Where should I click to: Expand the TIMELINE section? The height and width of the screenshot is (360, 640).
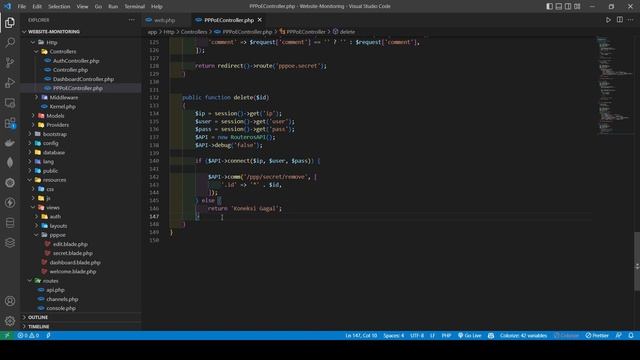[39, 327]
